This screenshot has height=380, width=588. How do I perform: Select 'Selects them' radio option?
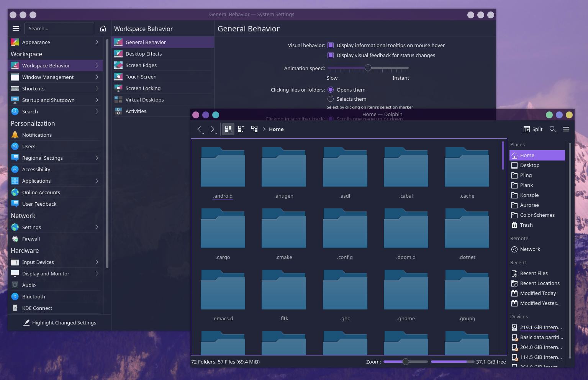point(331,99)
